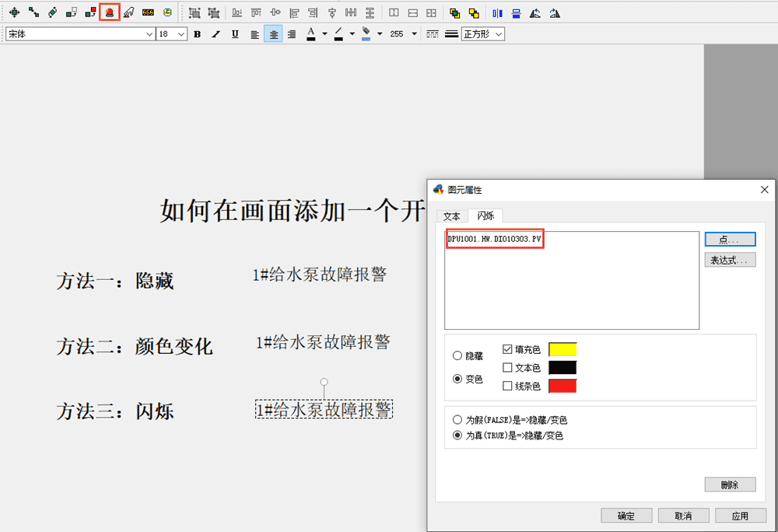778x532 pixels.
Task: Select the 隐藏 radio option
Action: point(457,355)
